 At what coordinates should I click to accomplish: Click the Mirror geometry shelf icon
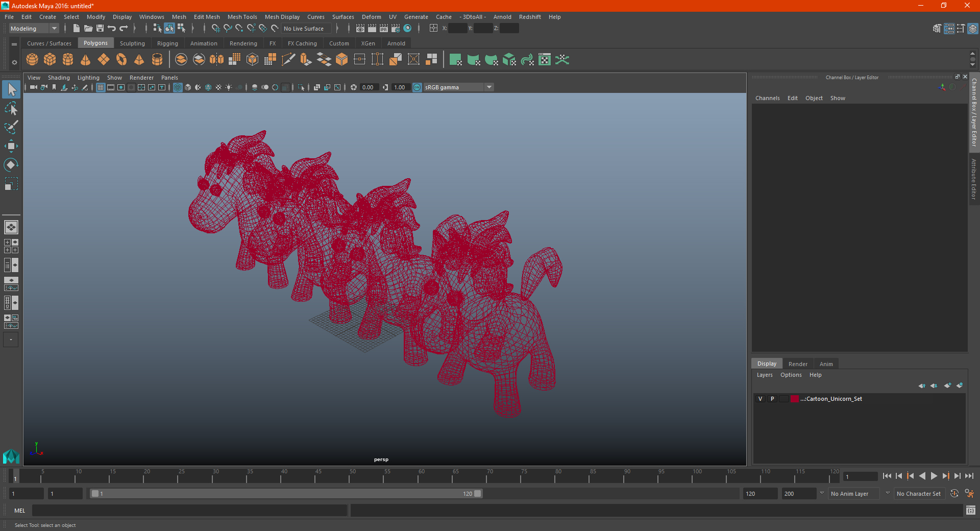click(217, 60)
